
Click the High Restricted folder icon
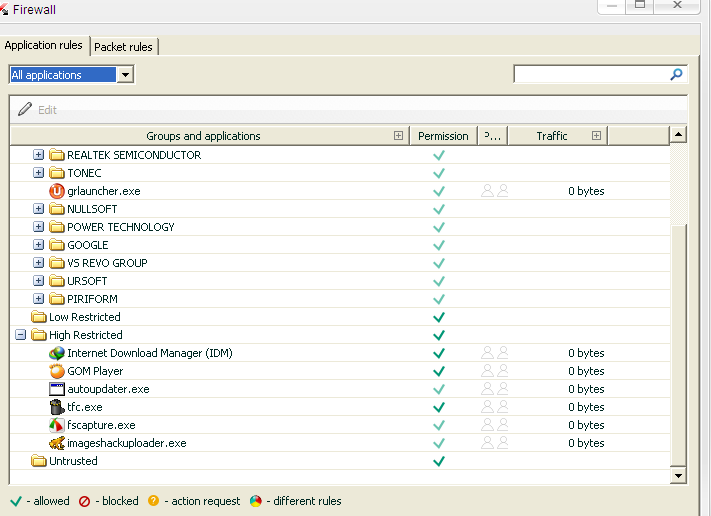point(39,335)
